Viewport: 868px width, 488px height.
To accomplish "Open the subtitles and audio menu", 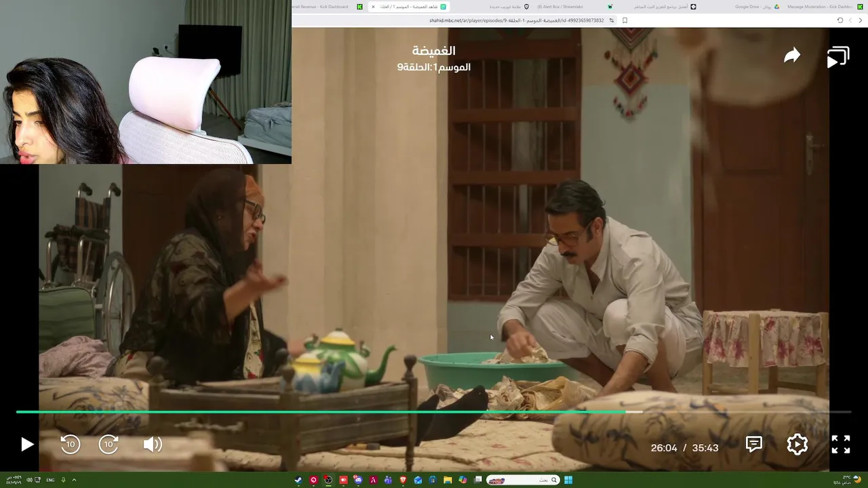I will pyautogui.click(x=754, y=444).
